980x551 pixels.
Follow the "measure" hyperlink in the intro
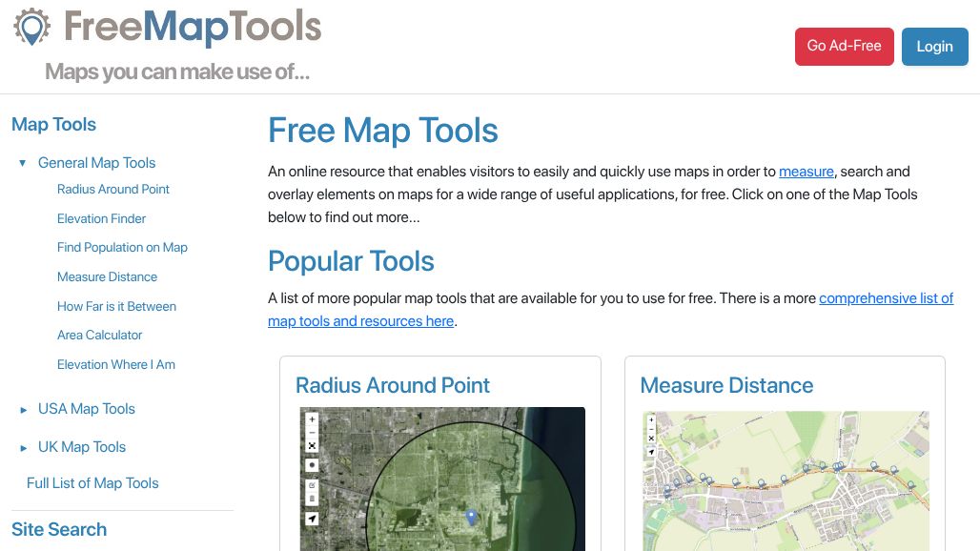pos(806,172)
